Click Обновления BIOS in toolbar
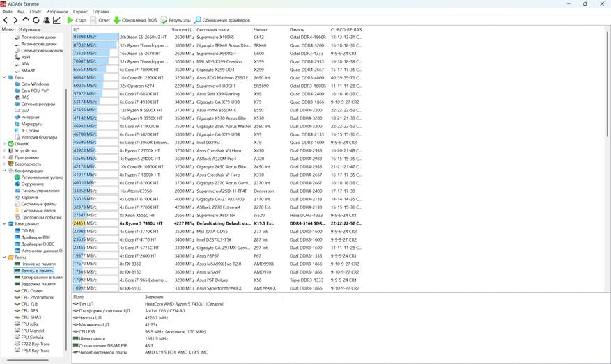The width and height of the screenshot is (611, 364). coord(135,20)
